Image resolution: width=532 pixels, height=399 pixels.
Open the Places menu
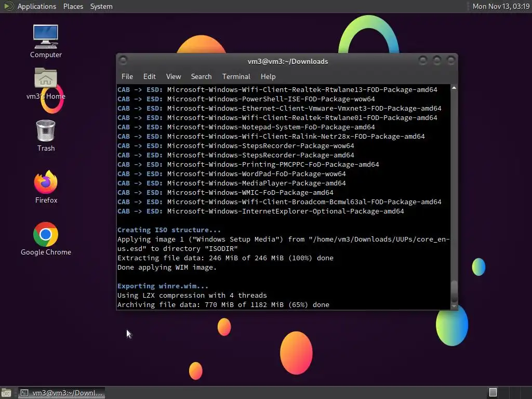click(73, 6)
